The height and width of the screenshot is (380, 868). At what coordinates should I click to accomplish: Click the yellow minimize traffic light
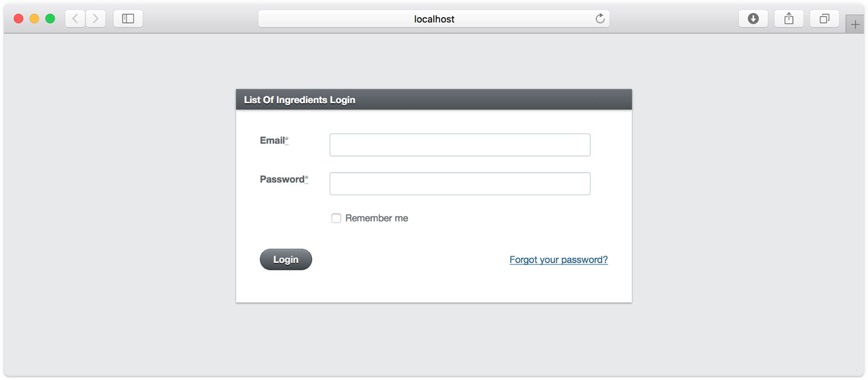[x=34, y=18]
